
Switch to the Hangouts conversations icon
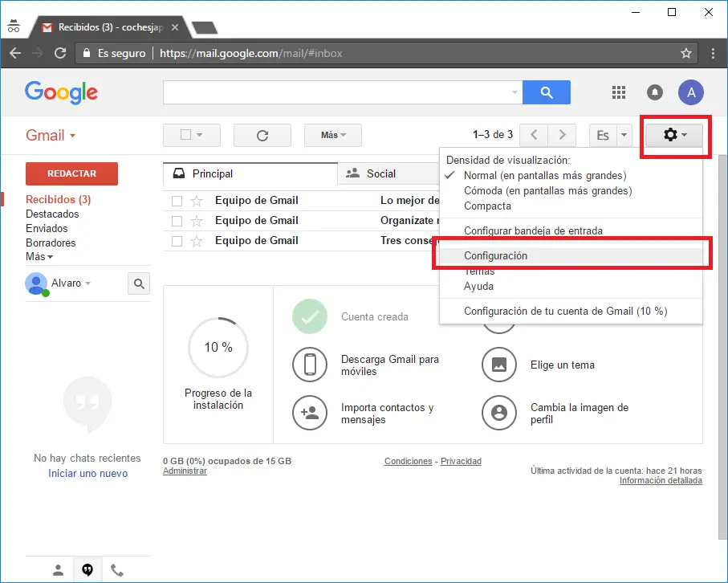click(x=87, y=569)
